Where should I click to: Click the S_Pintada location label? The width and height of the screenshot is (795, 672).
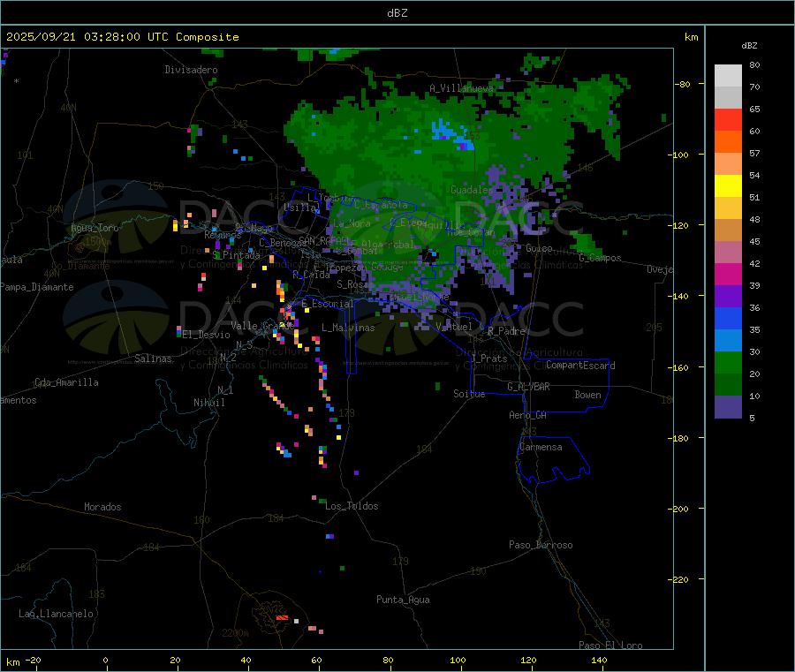(x=236, y=255)
